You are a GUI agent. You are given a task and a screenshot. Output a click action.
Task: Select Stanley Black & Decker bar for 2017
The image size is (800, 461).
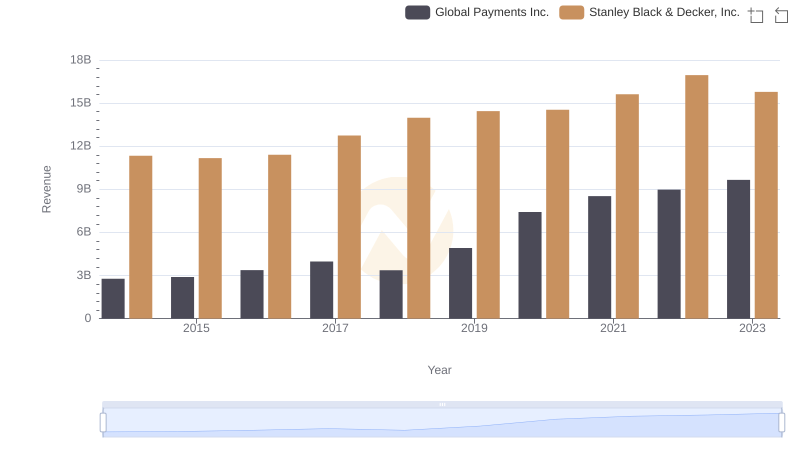pyautogui.click(x=349, y=227)
